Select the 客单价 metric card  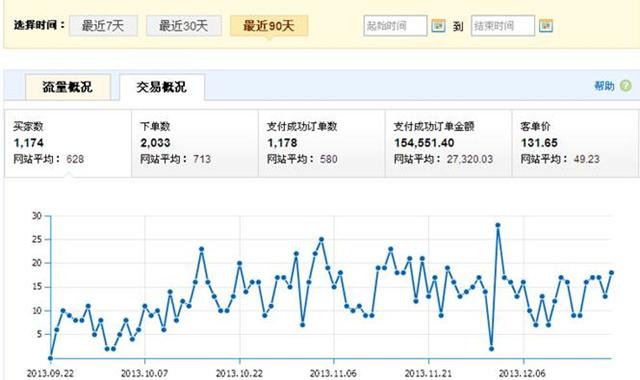[575, 143]
